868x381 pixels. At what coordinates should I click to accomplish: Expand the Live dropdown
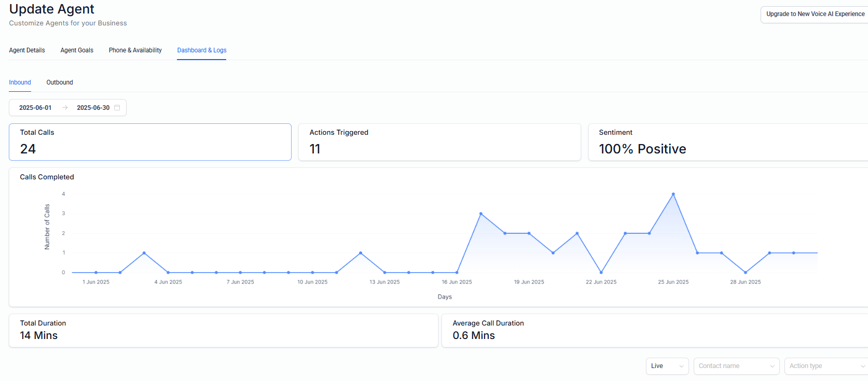(x=667, y=366)
